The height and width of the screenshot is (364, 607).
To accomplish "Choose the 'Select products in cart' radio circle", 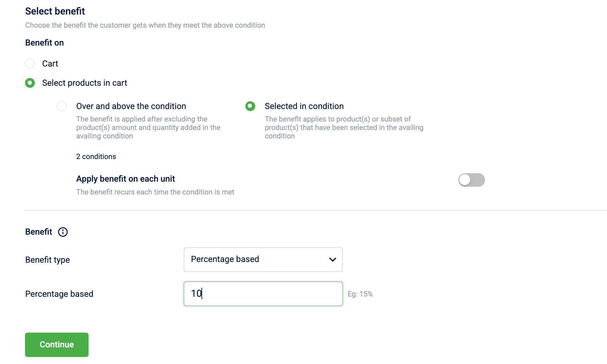I will tap(30, 83).
